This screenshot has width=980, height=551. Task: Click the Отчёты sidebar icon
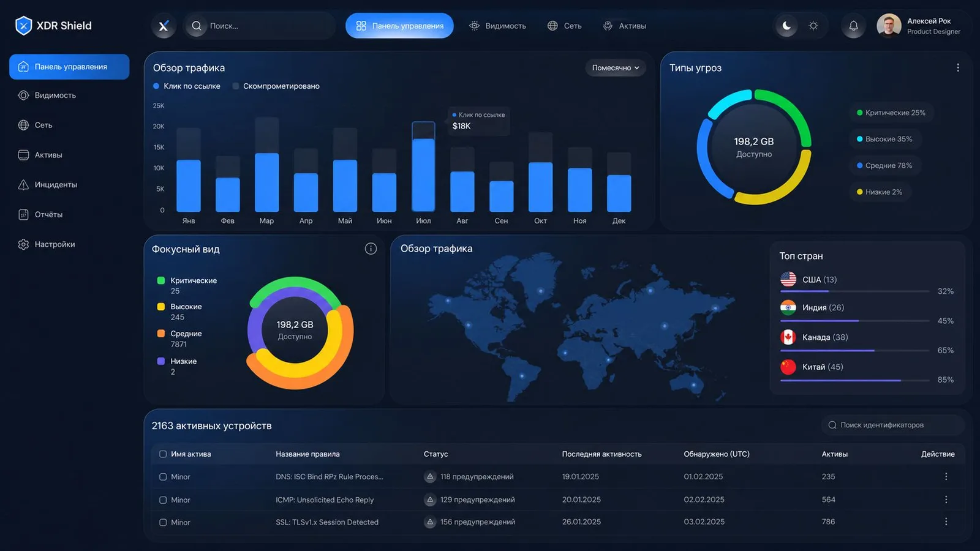(x=23, y=214)
